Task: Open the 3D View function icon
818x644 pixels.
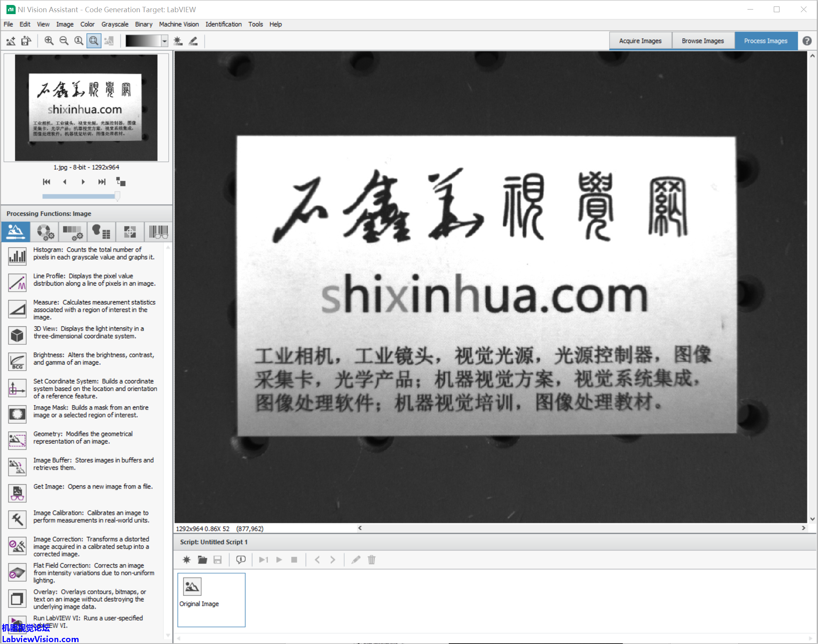Action: point(17,335)
